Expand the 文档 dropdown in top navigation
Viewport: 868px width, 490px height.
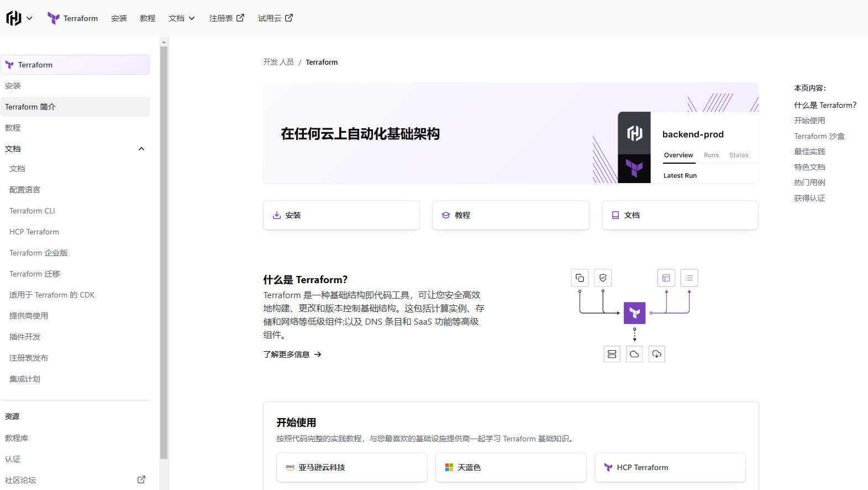coord(182,18)
